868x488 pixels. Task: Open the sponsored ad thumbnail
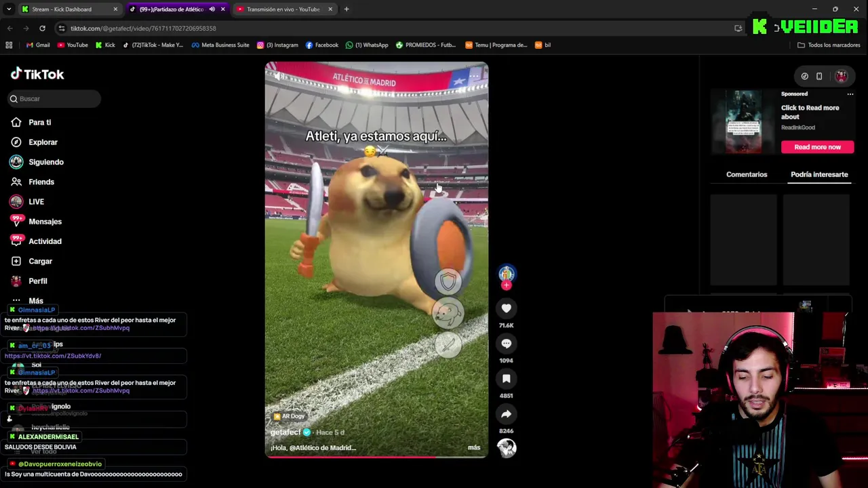743,122
